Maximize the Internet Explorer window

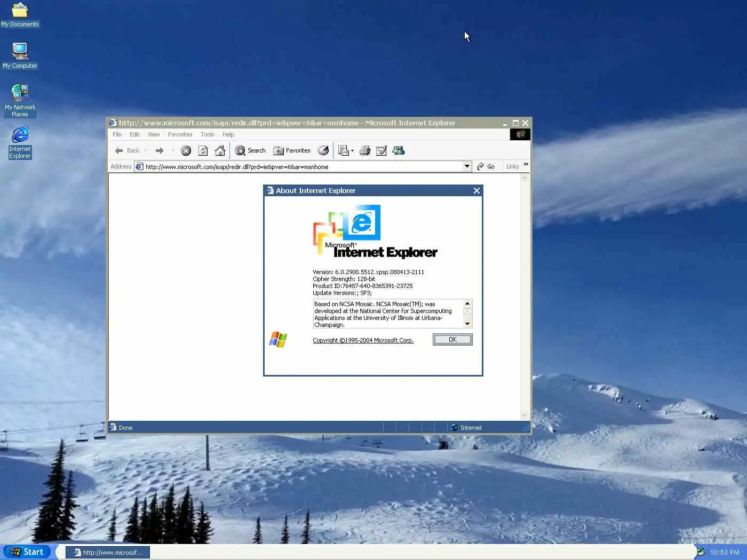point(515,123)
